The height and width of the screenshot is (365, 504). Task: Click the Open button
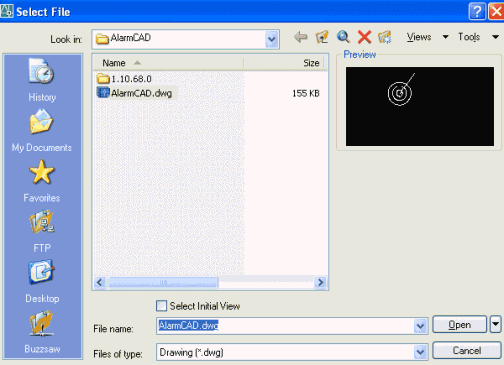point(460,325)
